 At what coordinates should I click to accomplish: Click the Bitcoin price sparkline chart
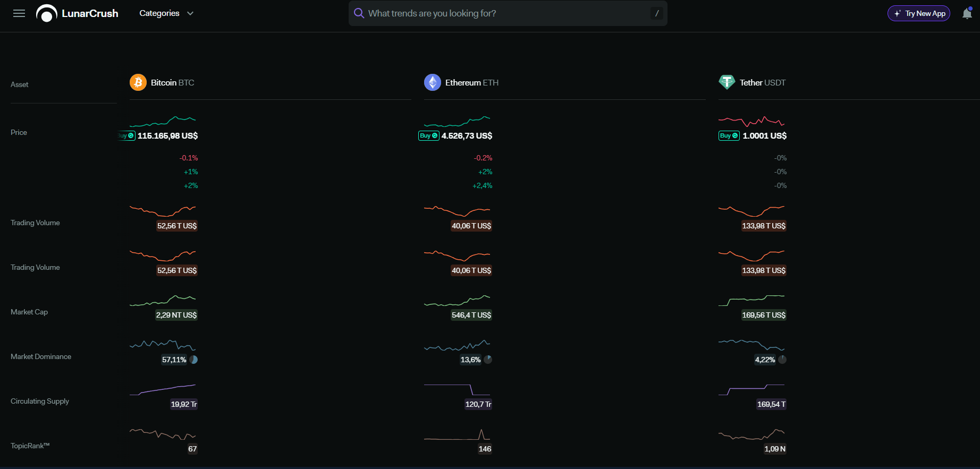tap(163, 121)
